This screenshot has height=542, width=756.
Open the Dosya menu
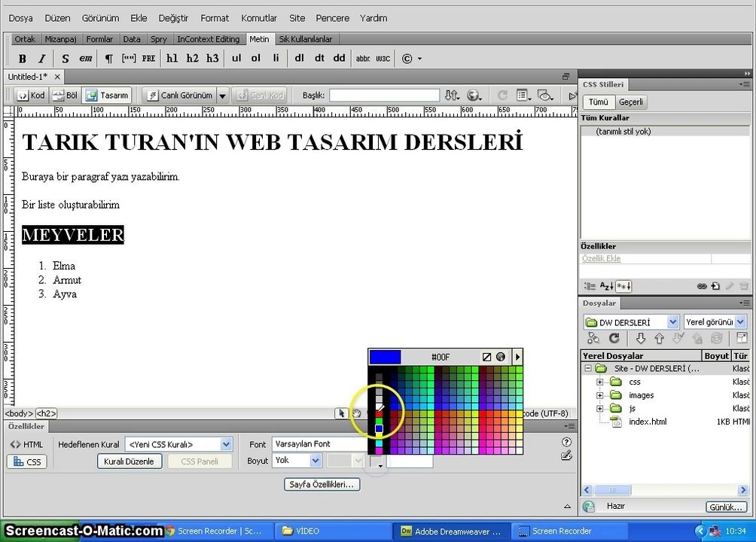(x=21, y=18)
